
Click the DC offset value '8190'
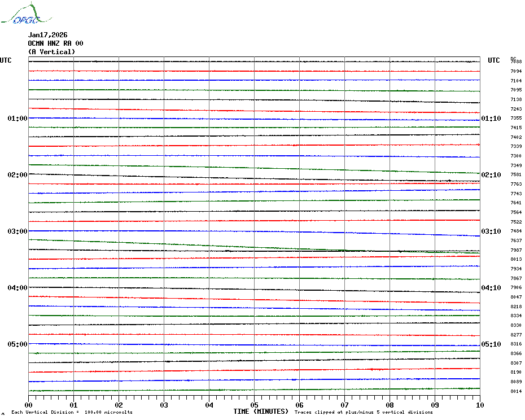[516, 372]
